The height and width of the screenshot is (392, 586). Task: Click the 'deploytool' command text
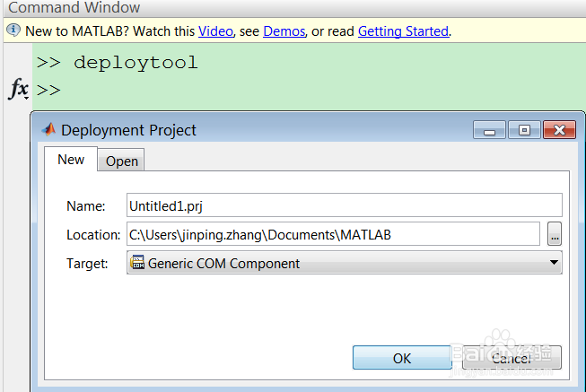[x=136, y=63]
